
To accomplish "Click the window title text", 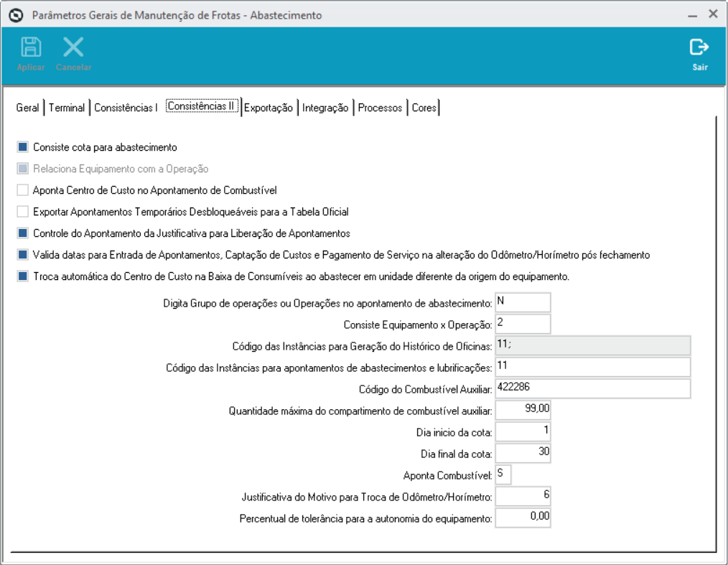I will (x=177, y=15).
